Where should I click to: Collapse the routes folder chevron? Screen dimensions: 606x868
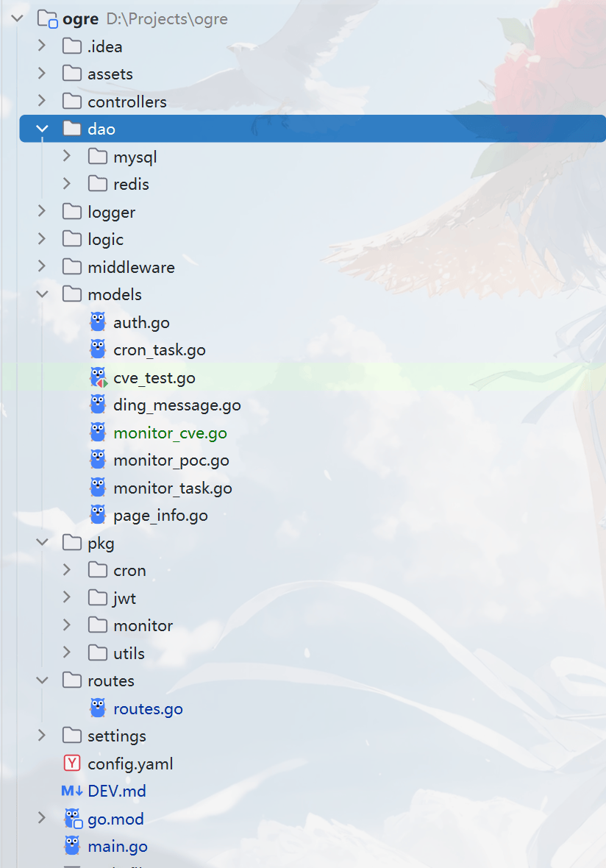click(42, 681)
